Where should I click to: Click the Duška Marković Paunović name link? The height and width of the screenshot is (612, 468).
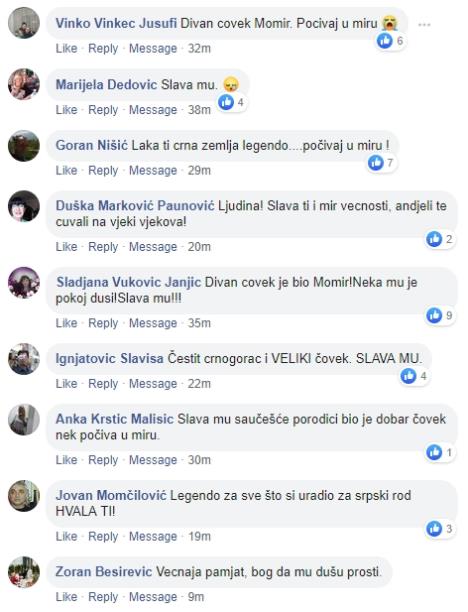coord(135,206)
